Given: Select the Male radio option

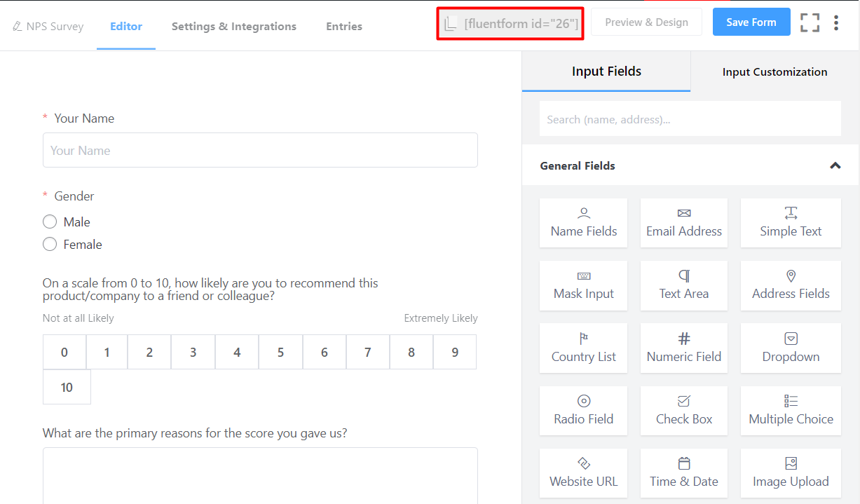Looking at the screenshot, I should click(x=50, y=222).
